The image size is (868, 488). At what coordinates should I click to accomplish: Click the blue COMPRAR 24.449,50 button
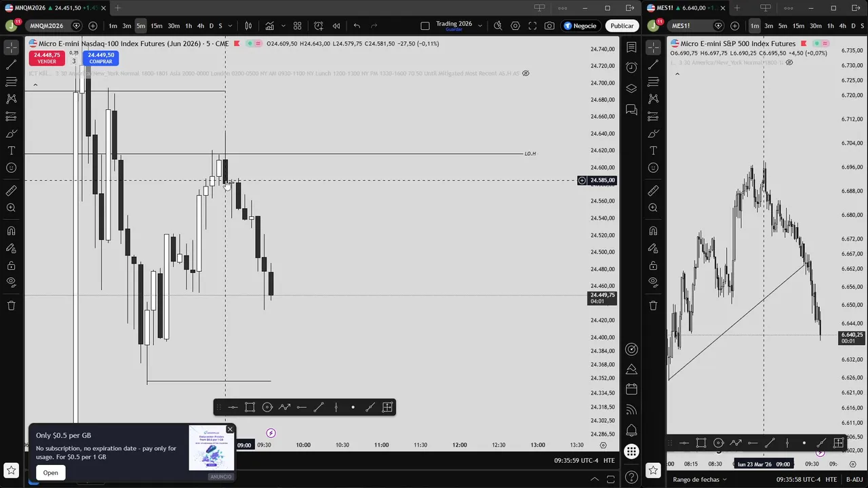[101, 58]
